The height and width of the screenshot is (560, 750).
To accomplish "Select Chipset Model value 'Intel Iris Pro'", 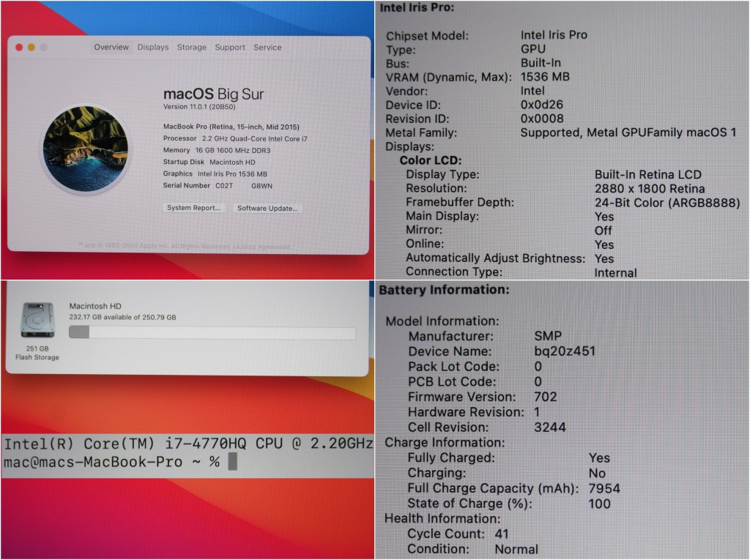I will (x=554, y=35).
